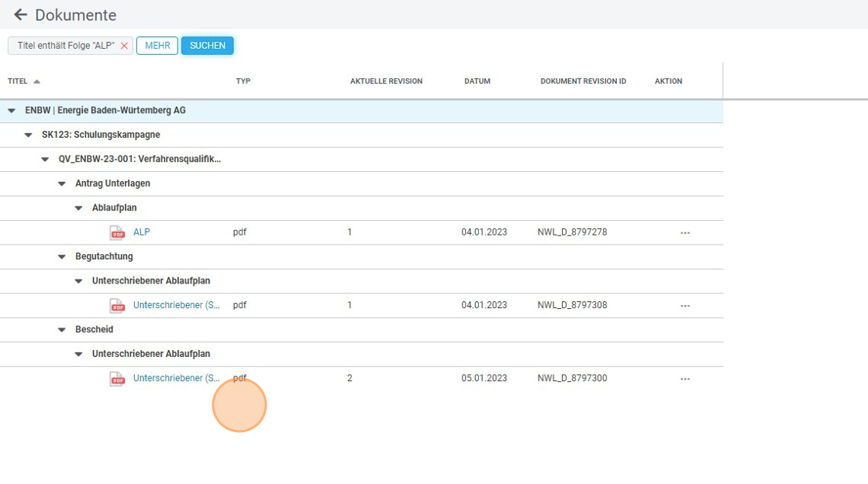Sort by the AKTUELLE REVISION column header
The image size is (868, 484).
click(387, 81)
